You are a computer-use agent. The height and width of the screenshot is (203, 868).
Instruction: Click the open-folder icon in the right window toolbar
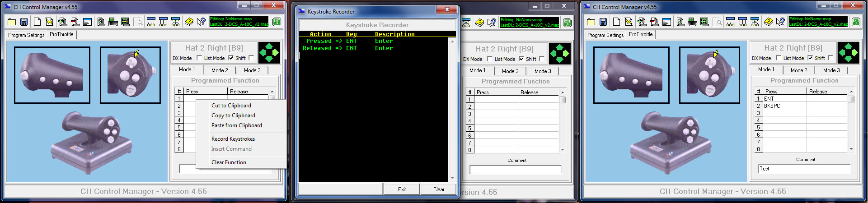click(x=591, y=22)
